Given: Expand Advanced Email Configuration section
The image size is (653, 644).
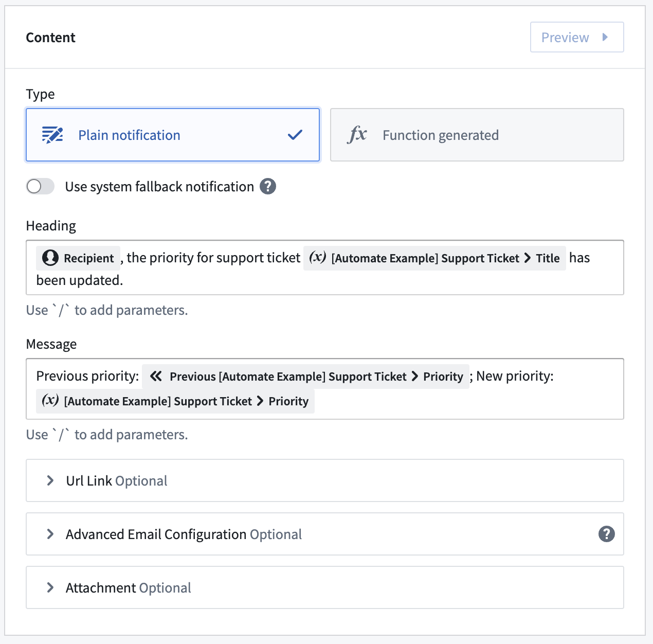Looking at the screenshot, I should click(x=325, y=534).
